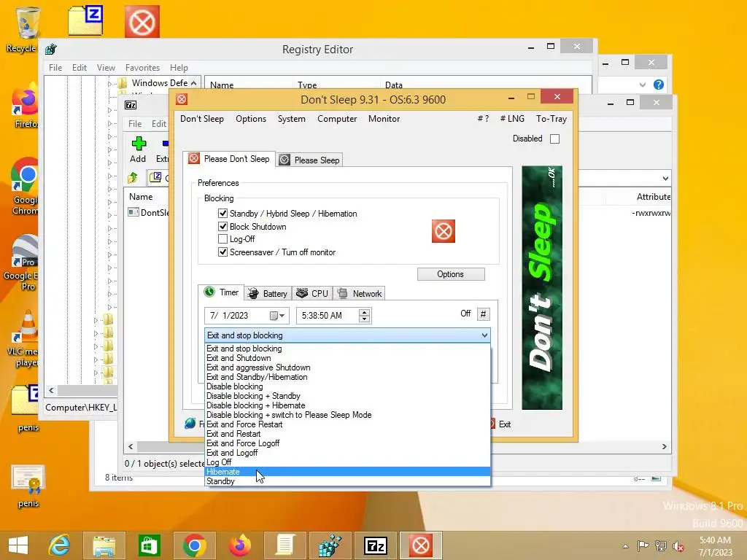Click the Registry Editor title bar icon
The height and width of the screenshot is (560, 747).
[x=51, y=49]
